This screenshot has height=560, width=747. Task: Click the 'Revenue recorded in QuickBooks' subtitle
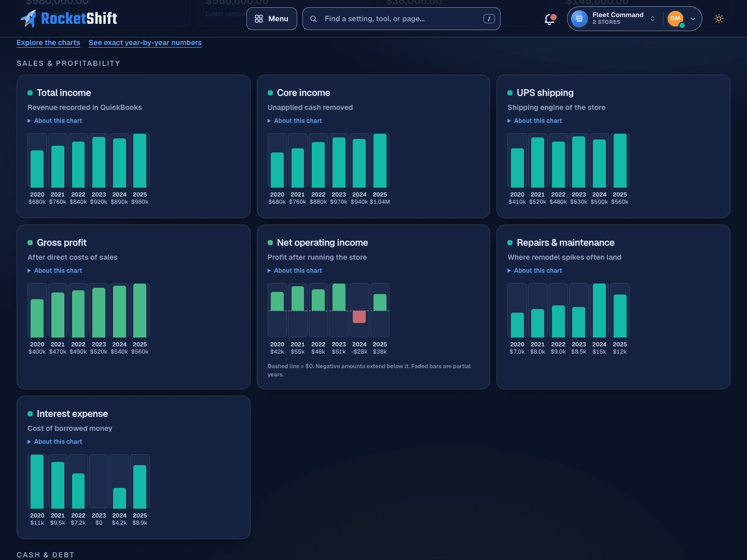coord(85,107)
